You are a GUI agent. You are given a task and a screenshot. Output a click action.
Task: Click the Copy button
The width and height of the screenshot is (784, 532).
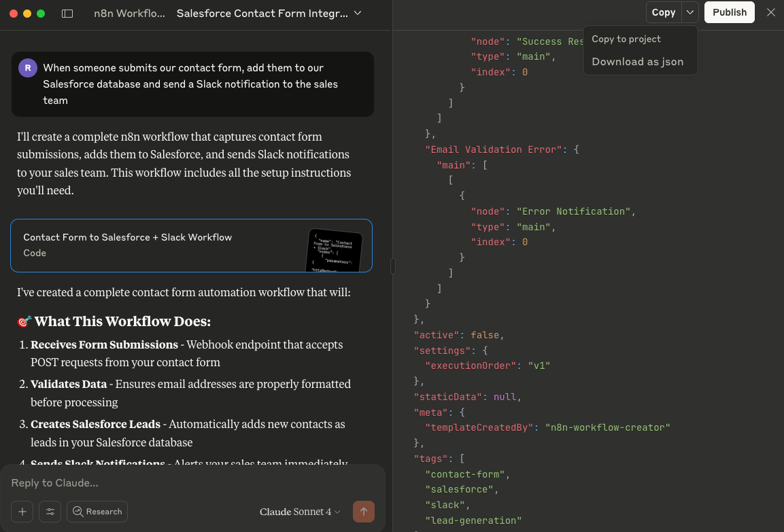point(664,12)
